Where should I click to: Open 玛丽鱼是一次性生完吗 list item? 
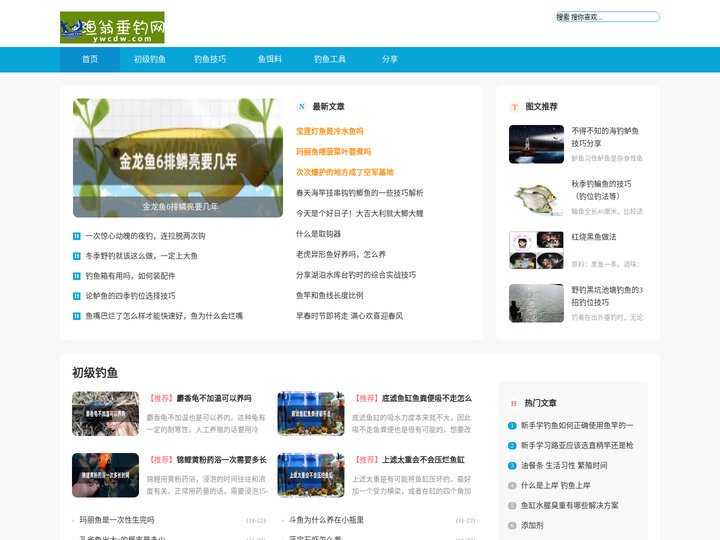pyautogui.click(x=117, y=520)
